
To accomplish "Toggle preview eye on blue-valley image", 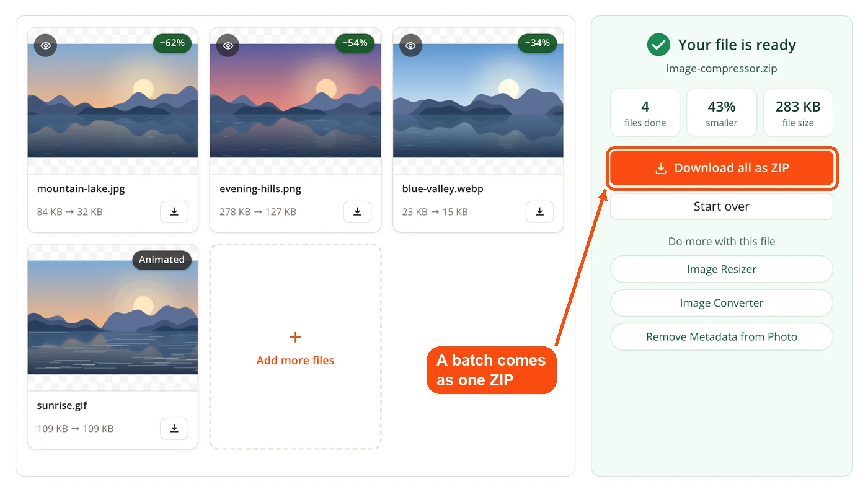I will click(410, 46).
